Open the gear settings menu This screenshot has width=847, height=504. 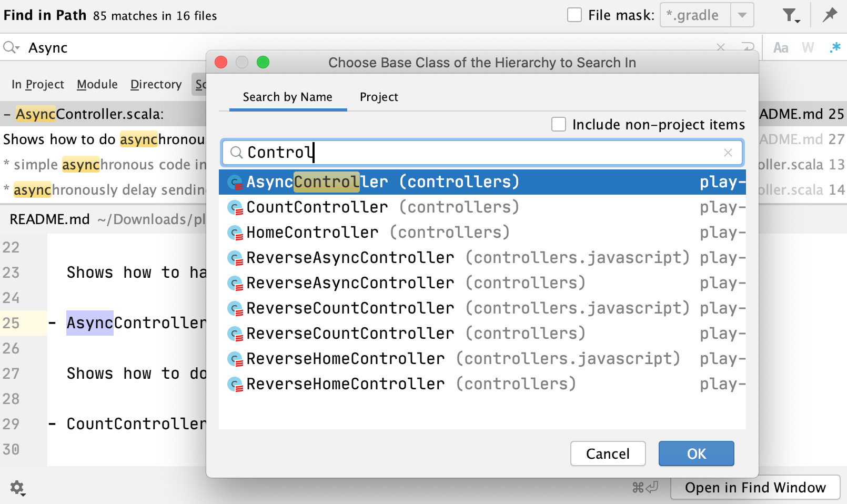coord(17,488)
